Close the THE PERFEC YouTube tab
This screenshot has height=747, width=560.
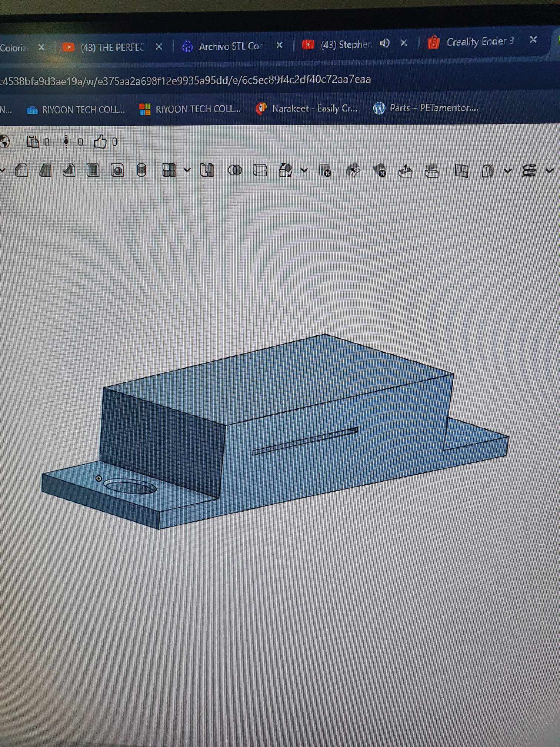point(159,47)
